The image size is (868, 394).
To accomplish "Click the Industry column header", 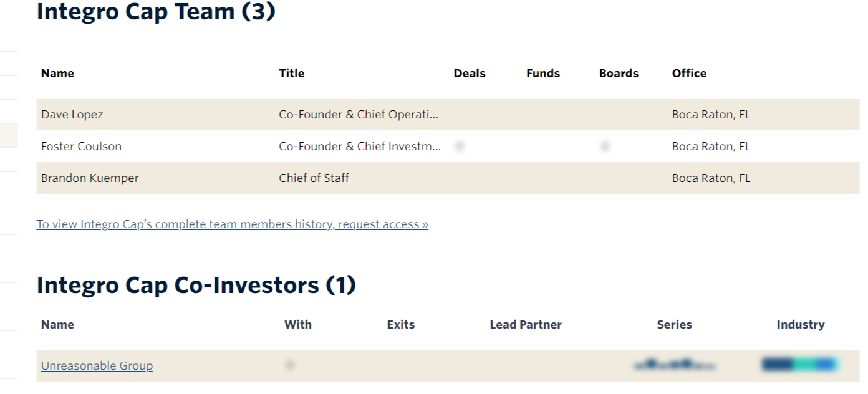I will coord(801,325).
